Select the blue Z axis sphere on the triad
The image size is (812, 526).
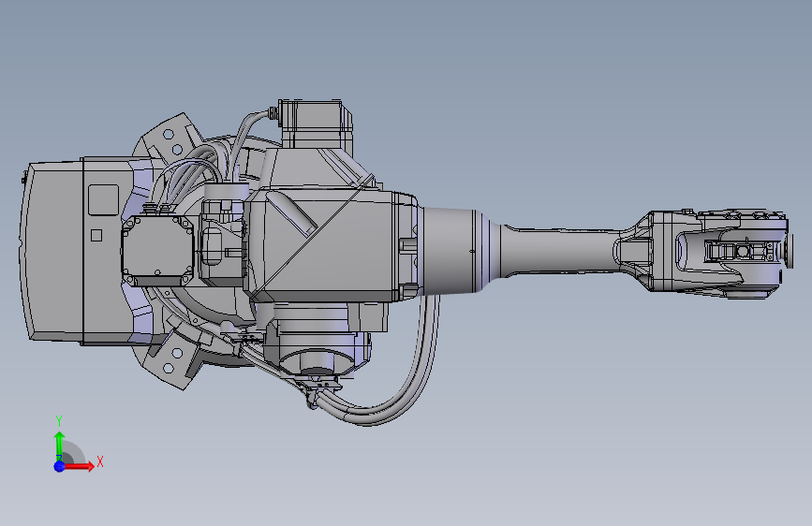click(x=60, y=466)
